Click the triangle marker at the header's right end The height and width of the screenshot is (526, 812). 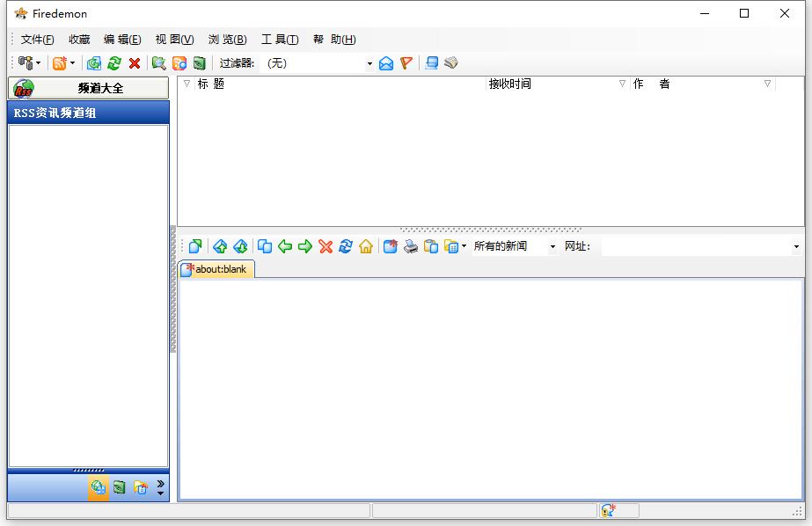point(767,84)
